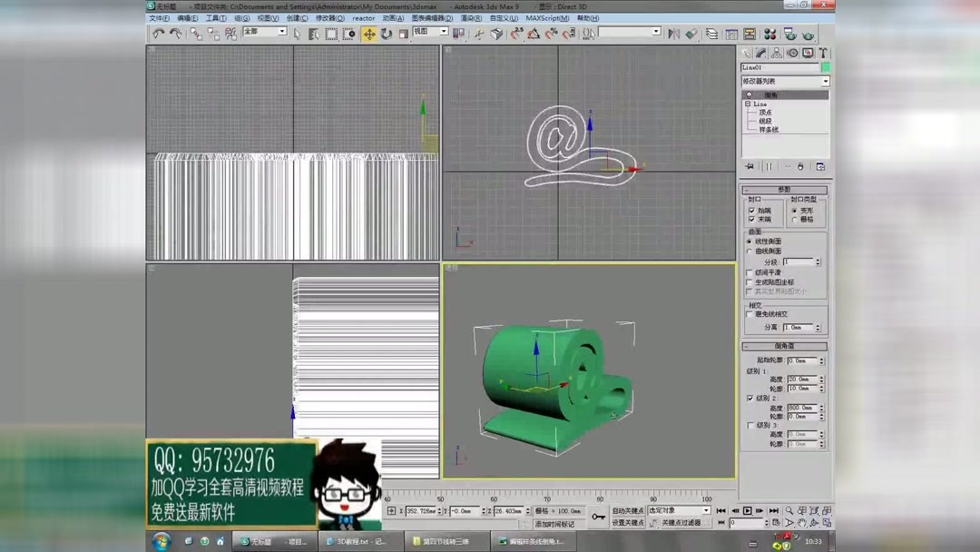Open the 全部 selection filter dropdown
The height and width of the screenshot is (552, 980).
pos(281,33)
